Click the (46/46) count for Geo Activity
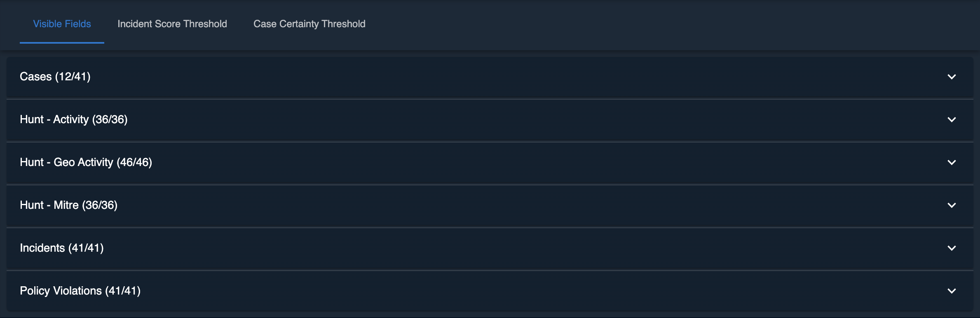 coord(134,162)
